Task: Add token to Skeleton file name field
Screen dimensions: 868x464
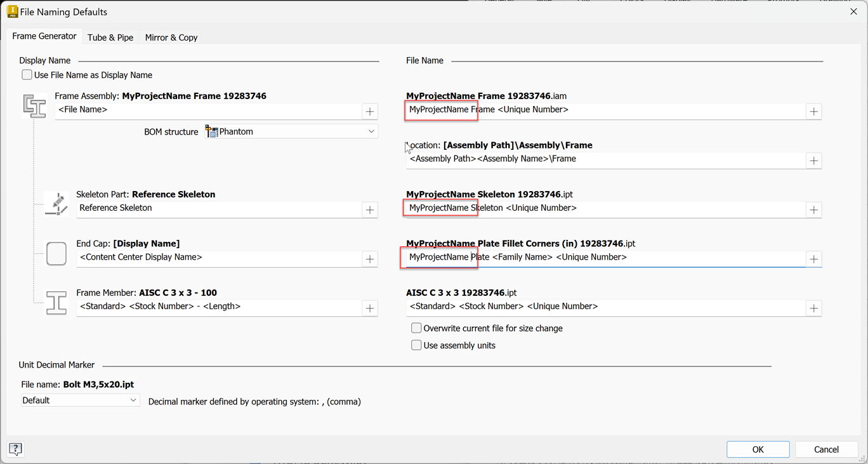Action: 813,209
